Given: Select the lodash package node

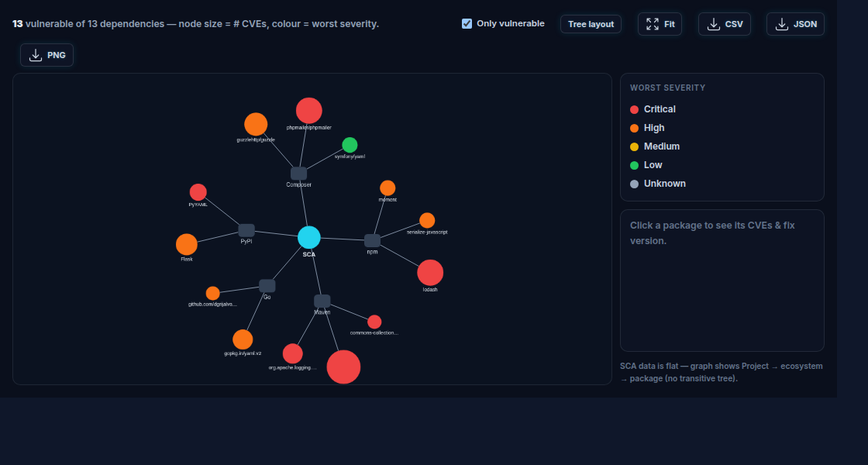Looking at the screenshot, I should click(x=430, y=273).
